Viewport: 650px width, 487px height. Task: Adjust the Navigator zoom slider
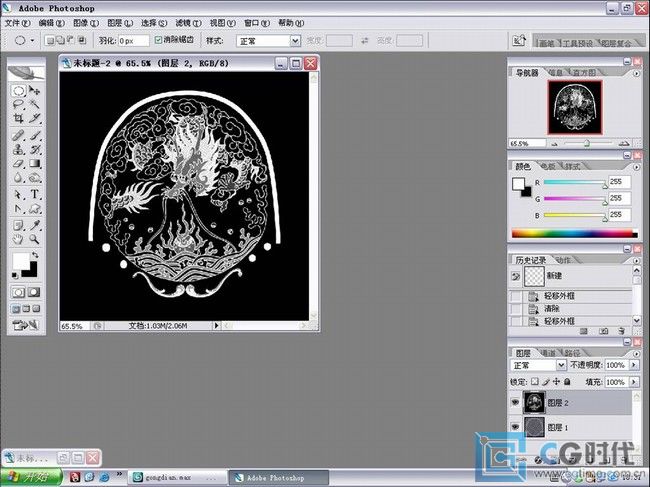587,143
